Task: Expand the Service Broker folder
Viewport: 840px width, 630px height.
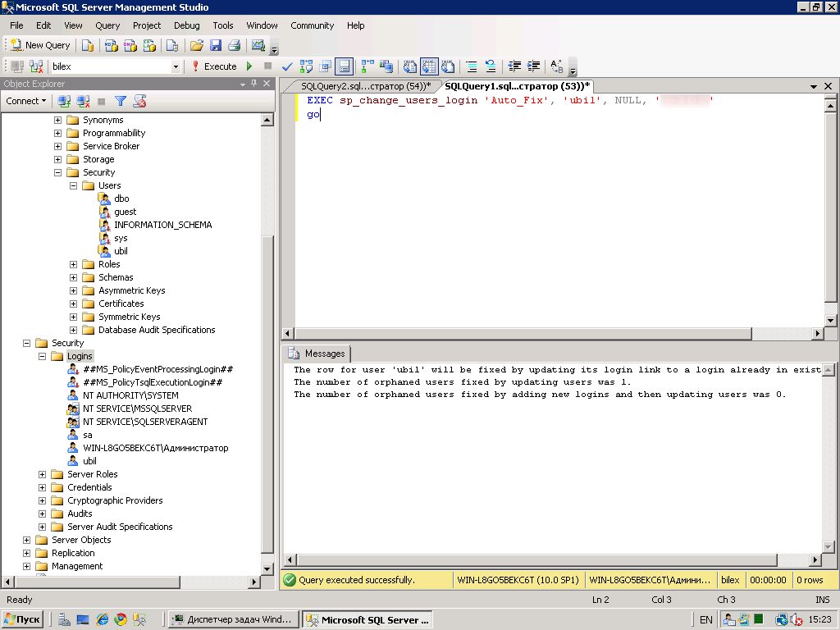Action: [58, 146]
